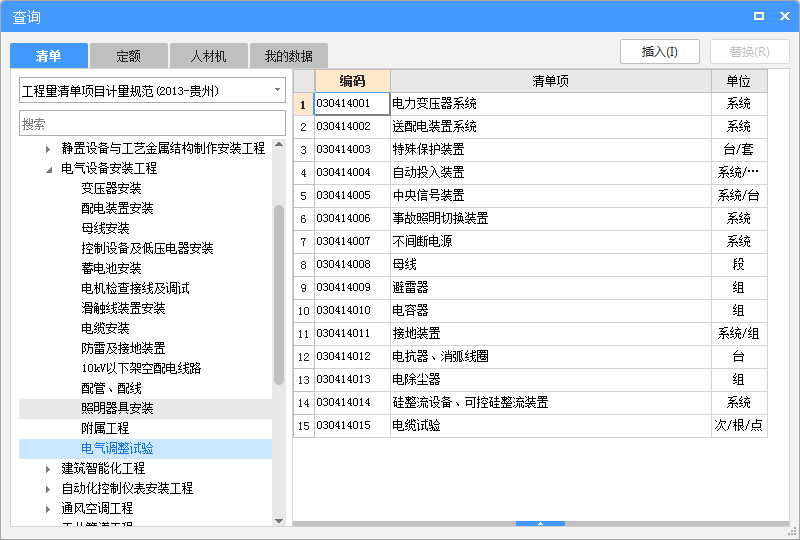The image size is (800, 540).
Task: Open the 我的数据 tab
Action: [x=289, y=56]
